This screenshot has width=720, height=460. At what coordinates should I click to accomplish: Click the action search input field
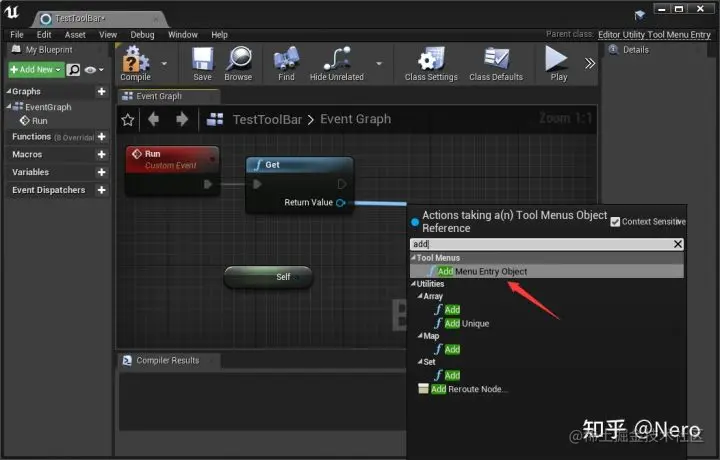[542, 244]
